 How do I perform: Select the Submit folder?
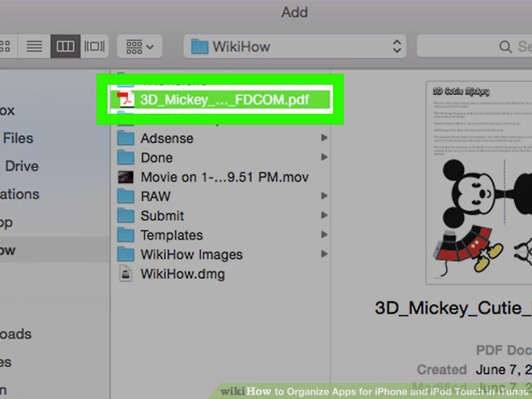(x=220, y=216)
